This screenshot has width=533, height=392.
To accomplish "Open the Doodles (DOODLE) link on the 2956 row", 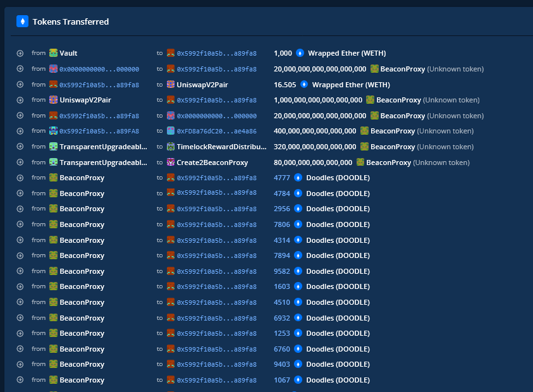I will click(338, 209).
